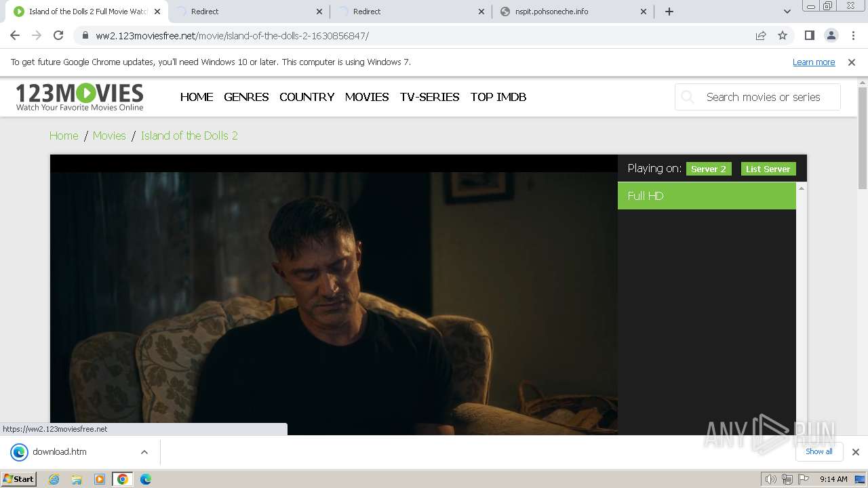Toggle the browser side panel icon

point(809,35)
